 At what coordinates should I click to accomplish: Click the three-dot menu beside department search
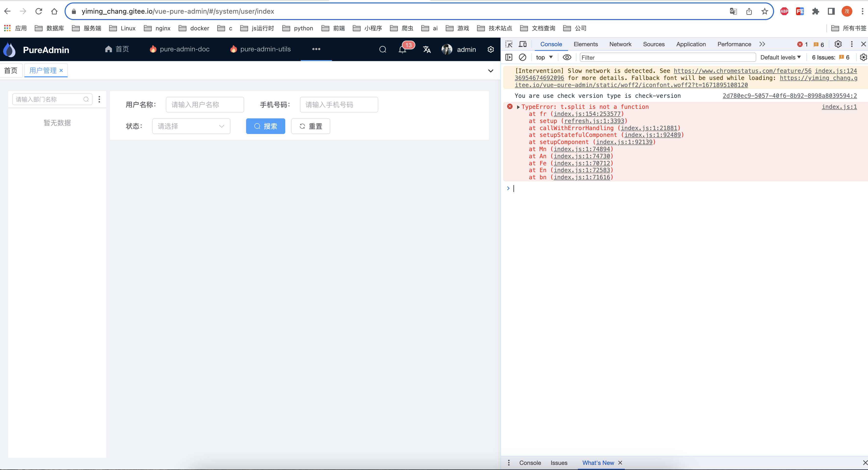pyautogui.click(x=99, y=99)
